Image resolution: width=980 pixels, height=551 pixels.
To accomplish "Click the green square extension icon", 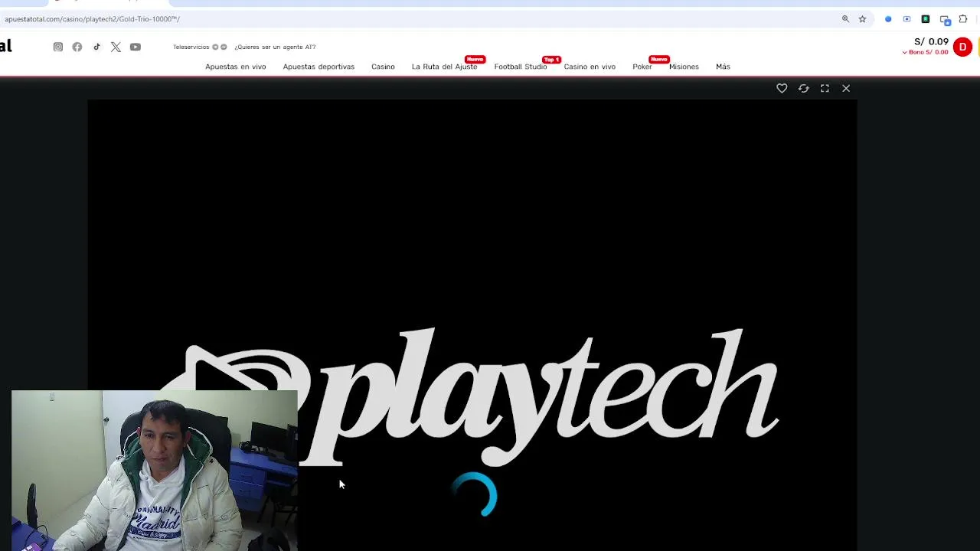I will pos(926,19).
